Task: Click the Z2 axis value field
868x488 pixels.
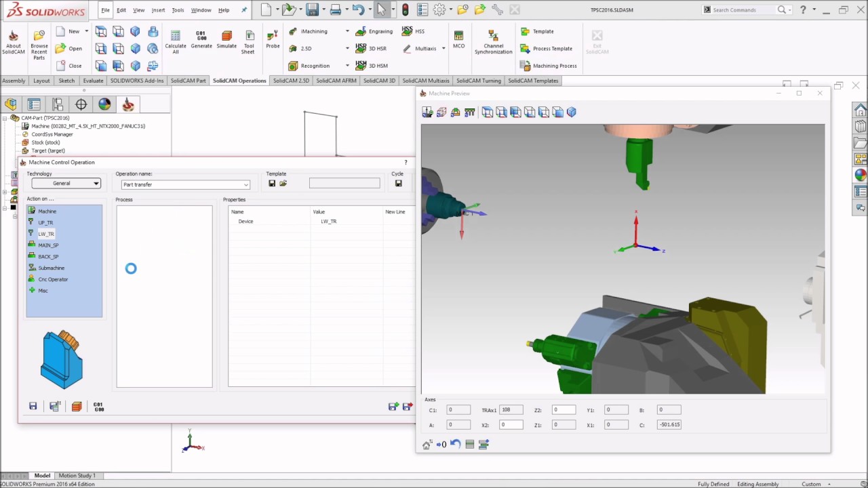Action: [x=564, y=410]
